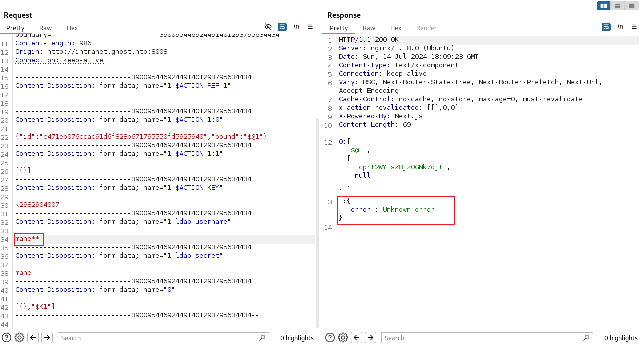Image resolution: width=644 pixels, height=346 pixels.
Task: Switch Request view to Hex tab
Action: pos(72,28)
